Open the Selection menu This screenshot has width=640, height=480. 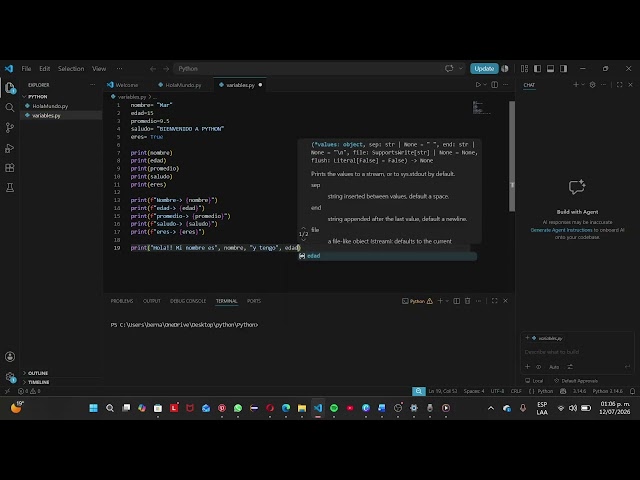(71, 69)
